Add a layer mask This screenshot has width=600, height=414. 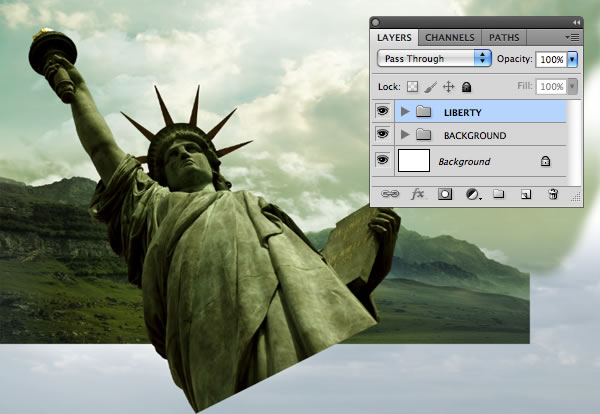pyautogui.click(x=445, y=194)
